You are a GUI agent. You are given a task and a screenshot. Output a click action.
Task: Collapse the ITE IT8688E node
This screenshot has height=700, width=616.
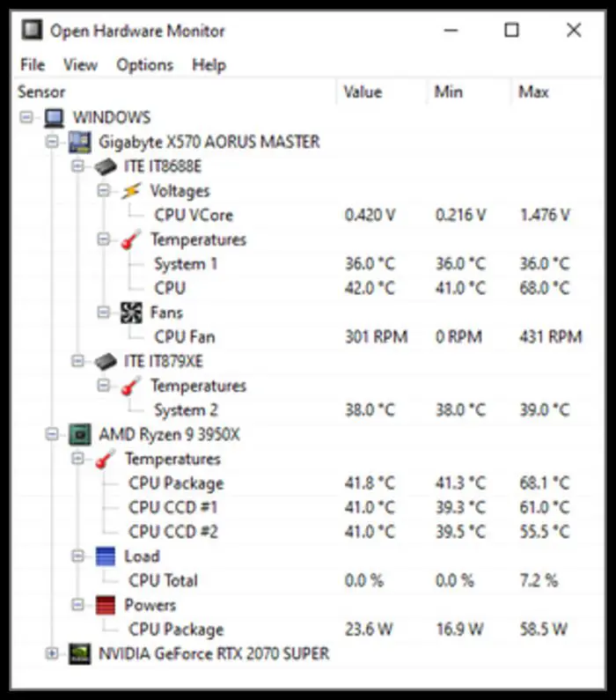[77, 166]
